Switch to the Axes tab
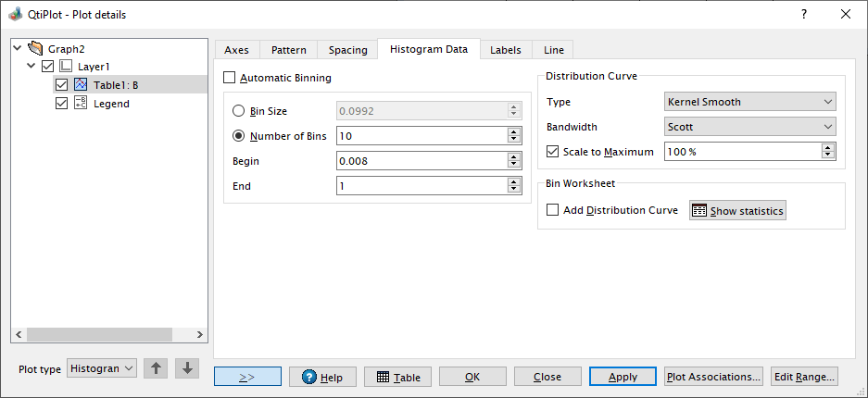Viewport: 868px width, 398px height. pos(236,50)
